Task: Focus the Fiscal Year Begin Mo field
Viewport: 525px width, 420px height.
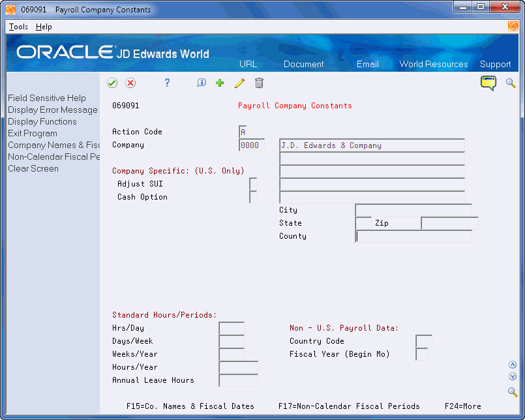Action: coord(421,354)
